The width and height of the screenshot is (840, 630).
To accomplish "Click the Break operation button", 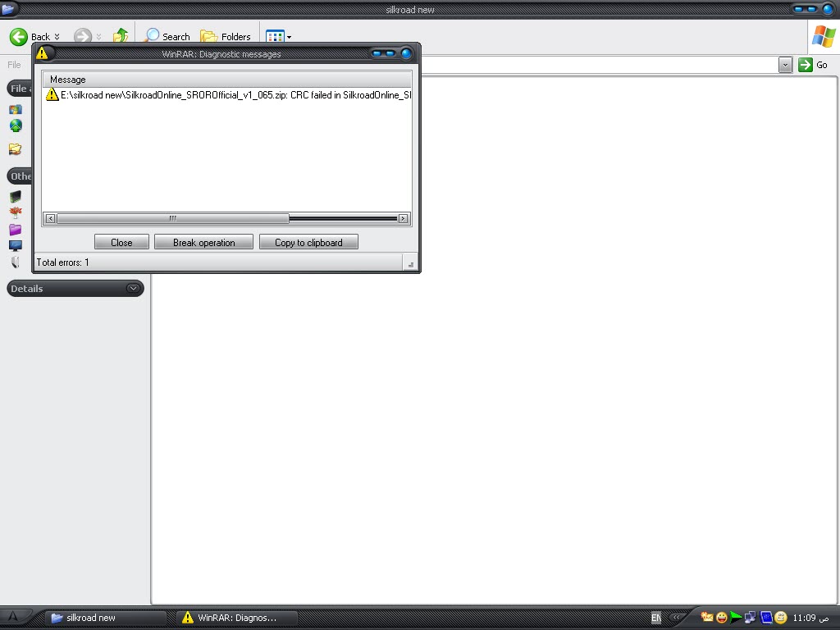I will [x=203, y=242].
